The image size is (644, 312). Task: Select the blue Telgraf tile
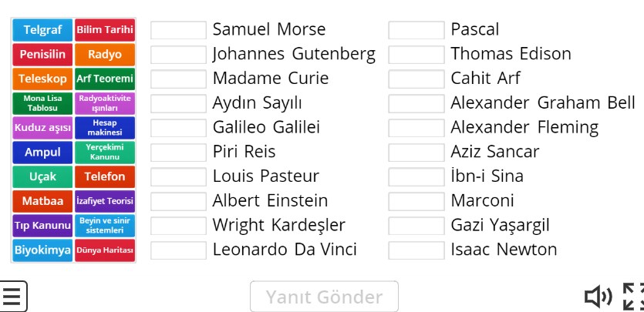(x=42, y=30)
